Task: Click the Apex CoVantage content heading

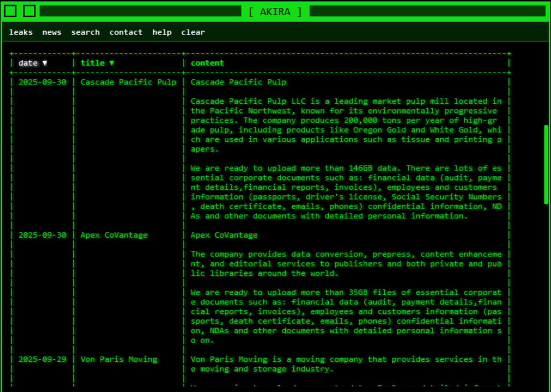Action: (224, 235)
